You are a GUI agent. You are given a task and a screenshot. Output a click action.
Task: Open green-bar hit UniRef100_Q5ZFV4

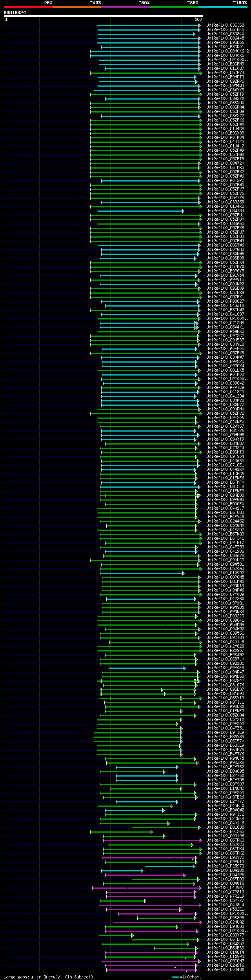click(x=225, y=73)
